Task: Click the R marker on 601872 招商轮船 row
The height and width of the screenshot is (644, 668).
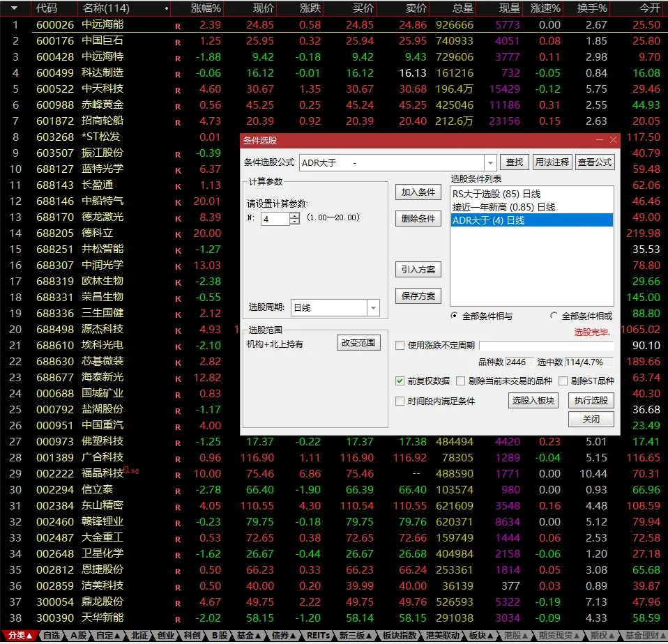Action: pyautogui.click(x=178, y=123)
